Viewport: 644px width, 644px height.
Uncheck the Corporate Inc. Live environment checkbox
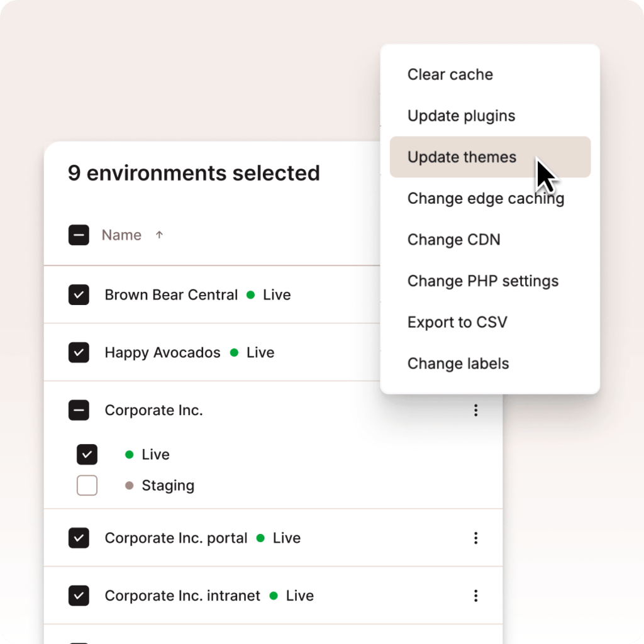point(87,454)
